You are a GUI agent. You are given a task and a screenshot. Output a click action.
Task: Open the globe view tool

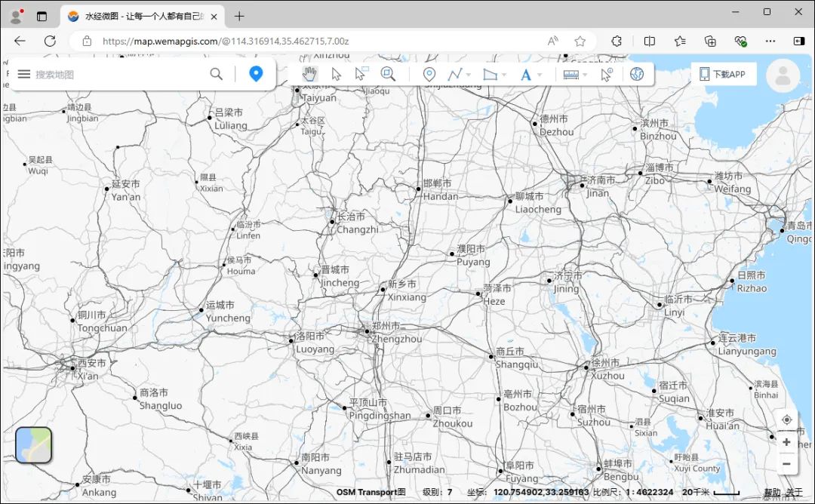point(637,74)
